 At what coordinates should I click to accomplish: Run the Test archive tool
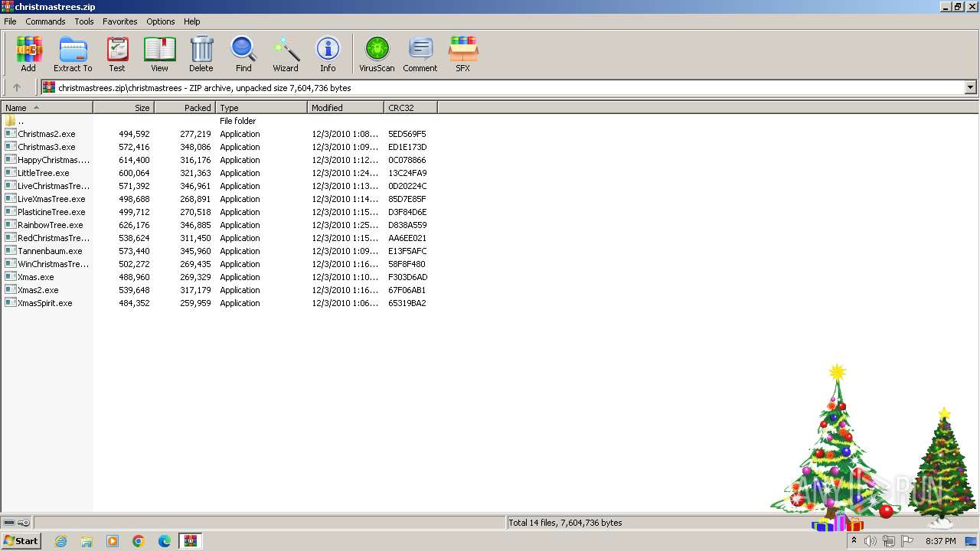click(x=117, y=54)
